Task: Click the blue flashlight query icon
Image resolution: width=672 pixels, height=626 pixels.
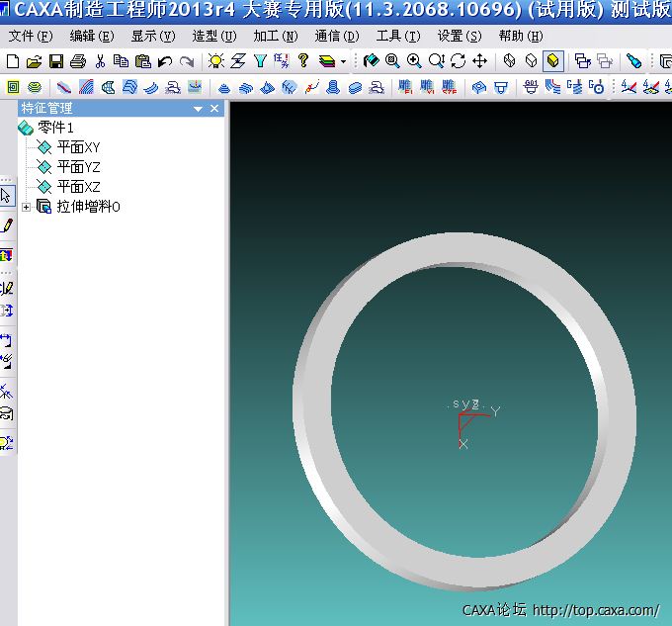Action: [x=633, y=61]
